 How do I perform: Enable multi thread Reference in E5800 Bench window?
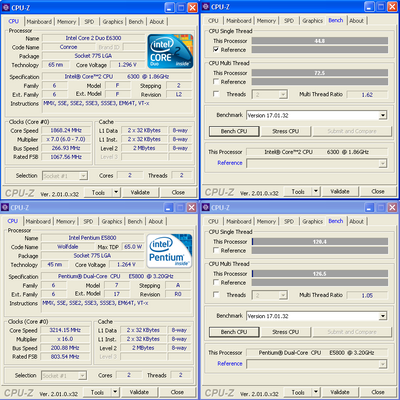216,282
